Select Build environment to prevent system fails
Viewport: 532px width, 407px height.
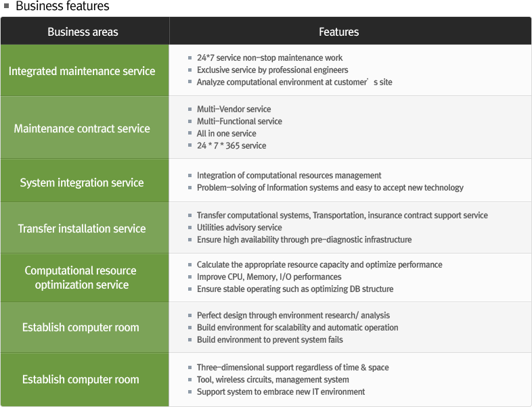(269, 340)
